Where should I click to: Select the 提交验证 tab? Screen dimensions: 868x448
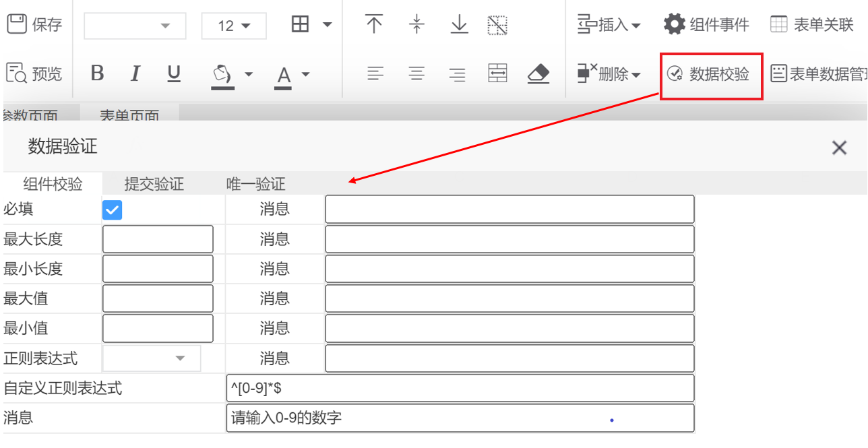[154, 184]
